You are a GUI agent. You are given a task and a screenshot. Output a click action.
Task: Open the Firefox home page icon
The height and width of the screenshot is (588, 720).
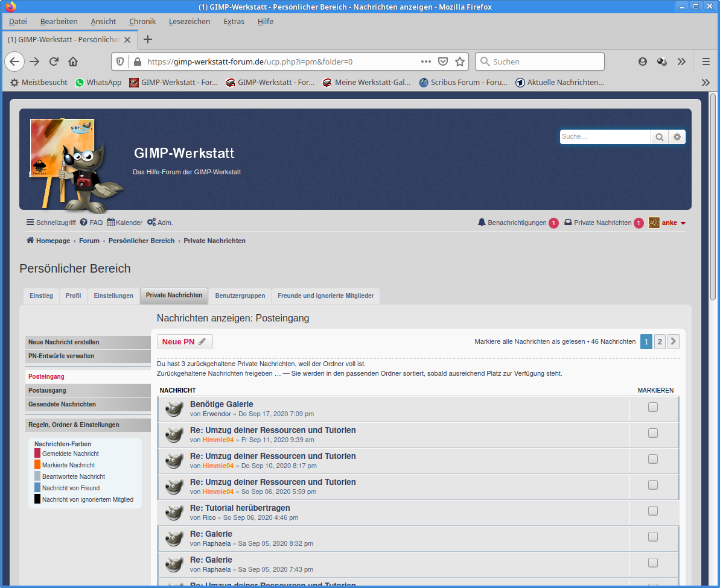coord(73,62)
